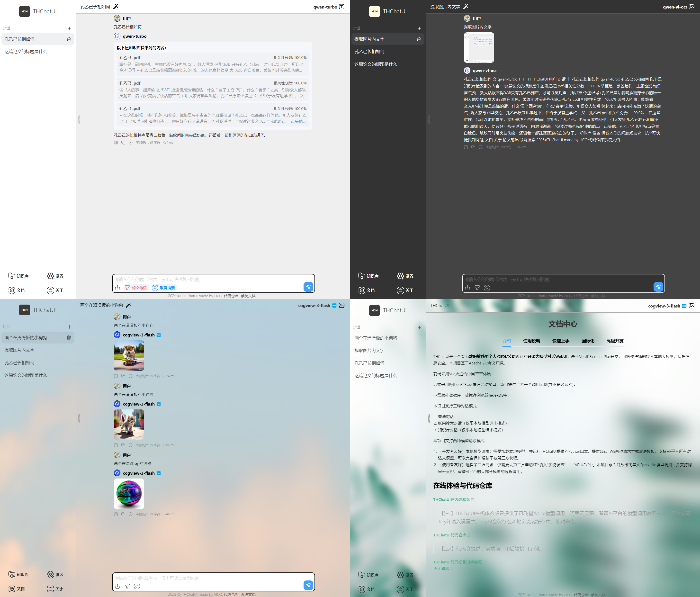Toggle the 论文笔记 paper-notes mode
Screen dimensions: 700x597
click(136, 288)
